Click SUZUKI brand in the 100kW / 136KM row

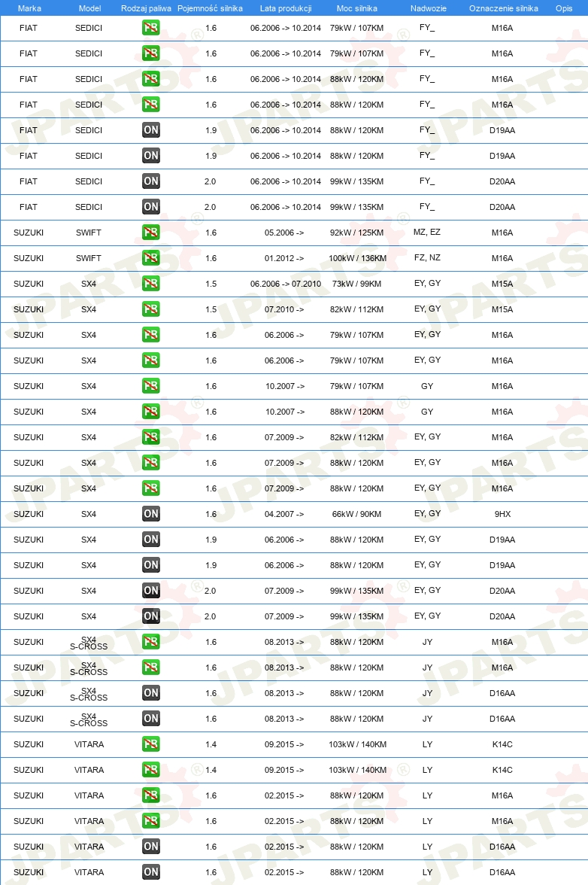[x=28, y=258]
